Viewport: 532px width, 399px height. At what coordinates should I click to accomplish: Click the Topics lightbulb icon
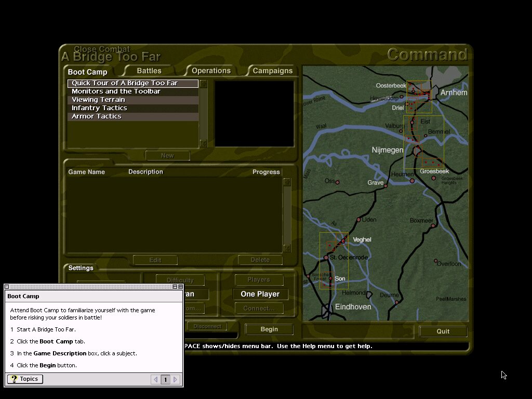[13, 379]
